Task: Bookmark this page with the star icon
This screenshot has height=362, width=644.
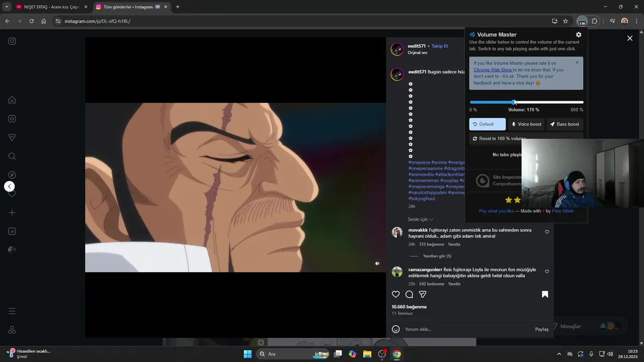Action: click(566, 21)
